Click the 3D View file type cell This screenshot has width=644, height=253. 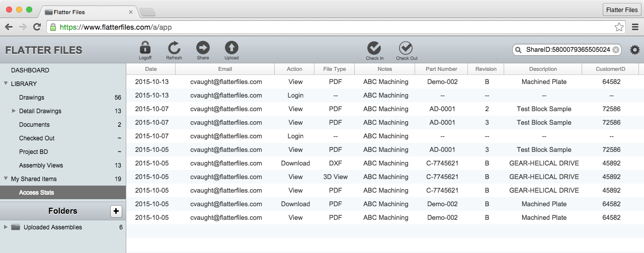point(336,177)
